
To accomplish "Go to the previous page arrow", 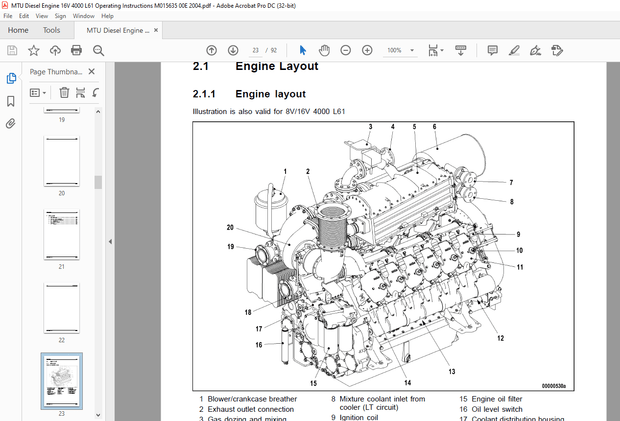I will (211, 50).
